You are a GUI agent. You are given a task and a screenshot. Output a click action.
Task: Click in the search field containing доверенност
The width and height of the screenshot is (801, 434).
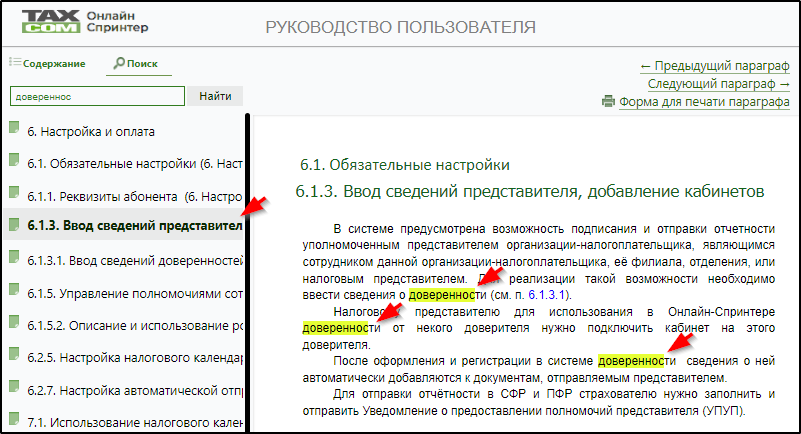tap(97, 97)
